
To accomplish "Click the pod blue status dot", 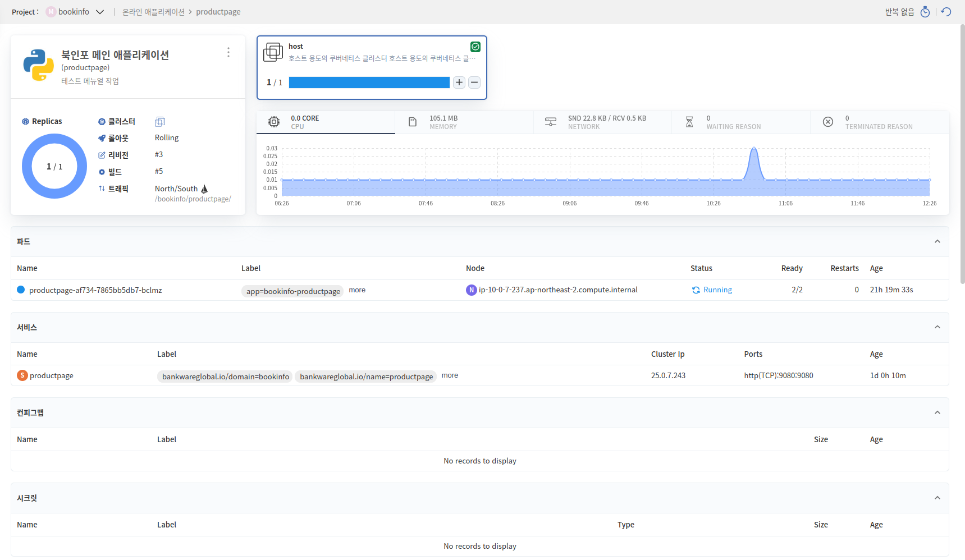I will click(21, 290).
